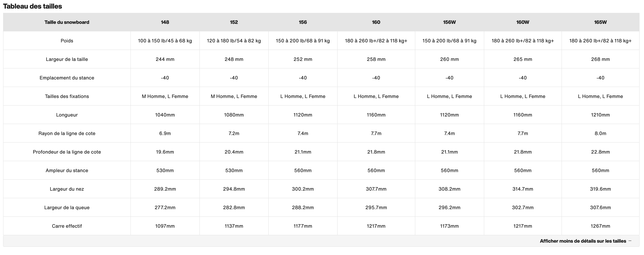Click the 'Tailles des fixations' row label
This screenshot has height=255, width=644.
[x=67, y=96]
